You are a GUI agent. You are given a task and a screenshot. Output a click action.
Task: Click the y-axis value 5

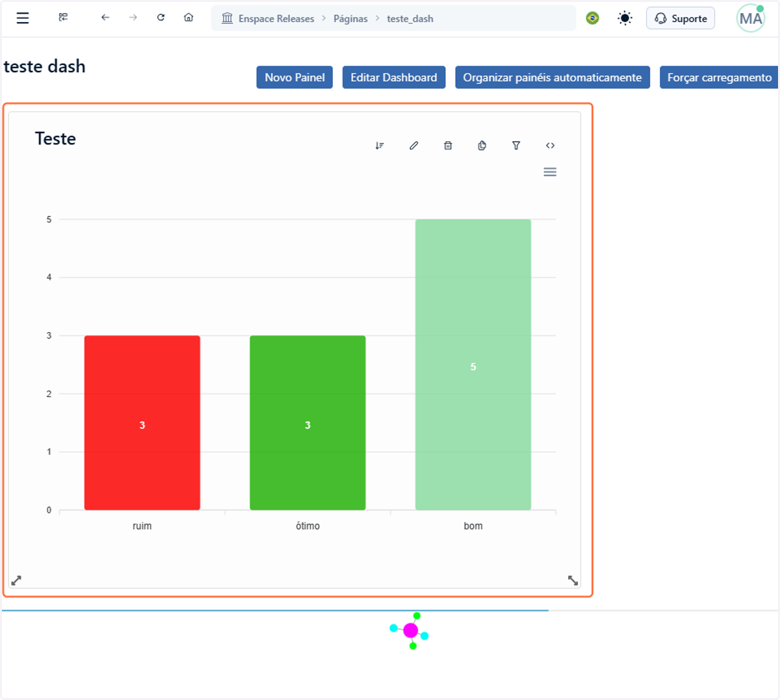(49, 220)
